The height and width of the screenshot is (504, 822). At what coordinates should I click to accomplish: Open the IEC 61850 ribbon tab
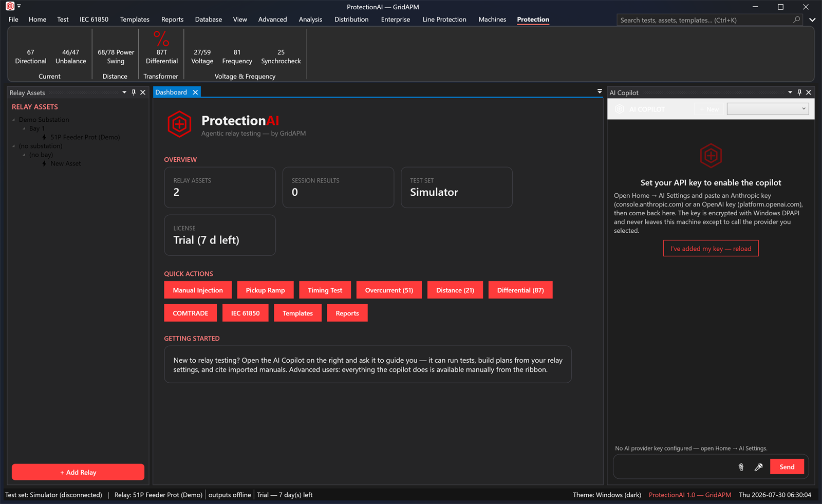pos(94,20)
